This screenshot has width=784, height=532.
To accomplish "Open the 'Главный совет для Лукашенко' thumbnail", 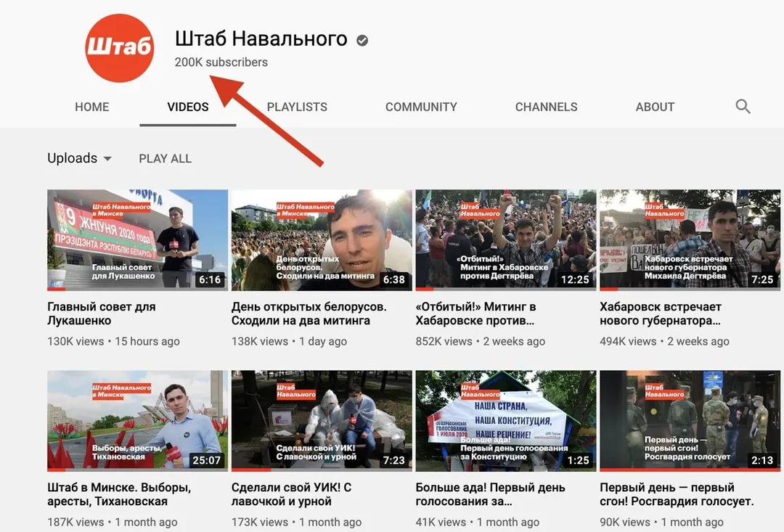I will point(137,240).
